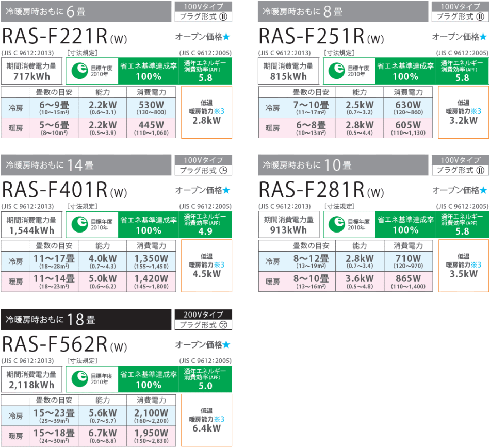Click the 8〜12畳 cooling room size cell
This screenshot has width=490, height=448.
[x=311, y=261]
